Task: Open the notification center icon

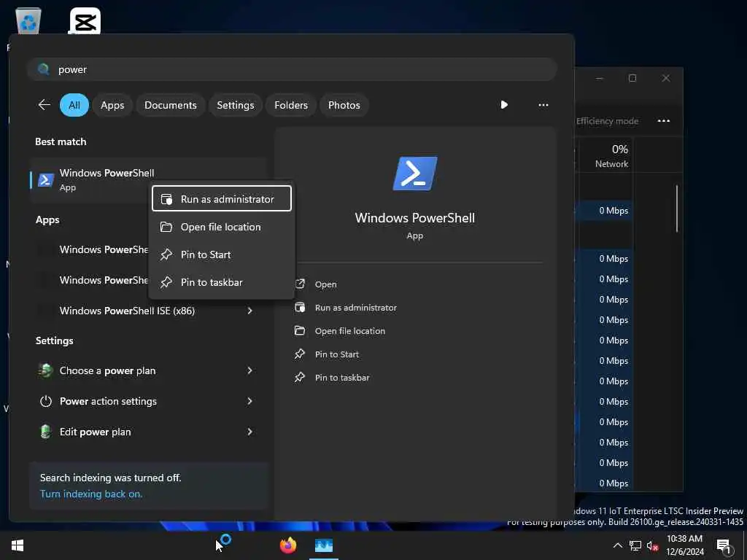Action: [724, 546]
